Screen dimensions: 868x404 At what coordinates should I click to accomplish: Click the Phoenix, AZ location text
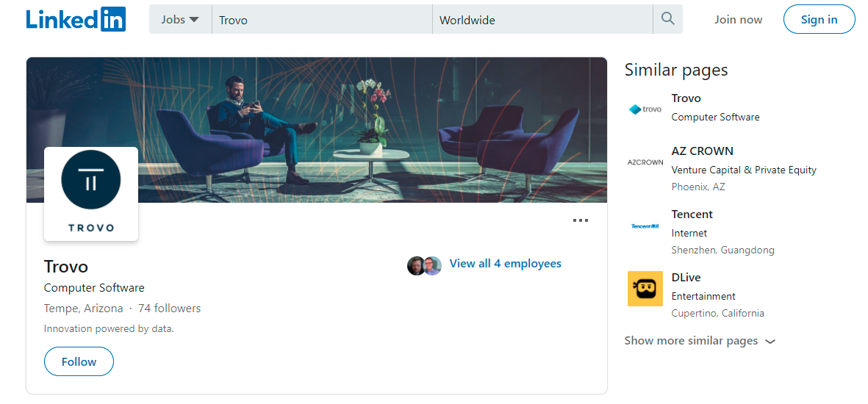698,187
